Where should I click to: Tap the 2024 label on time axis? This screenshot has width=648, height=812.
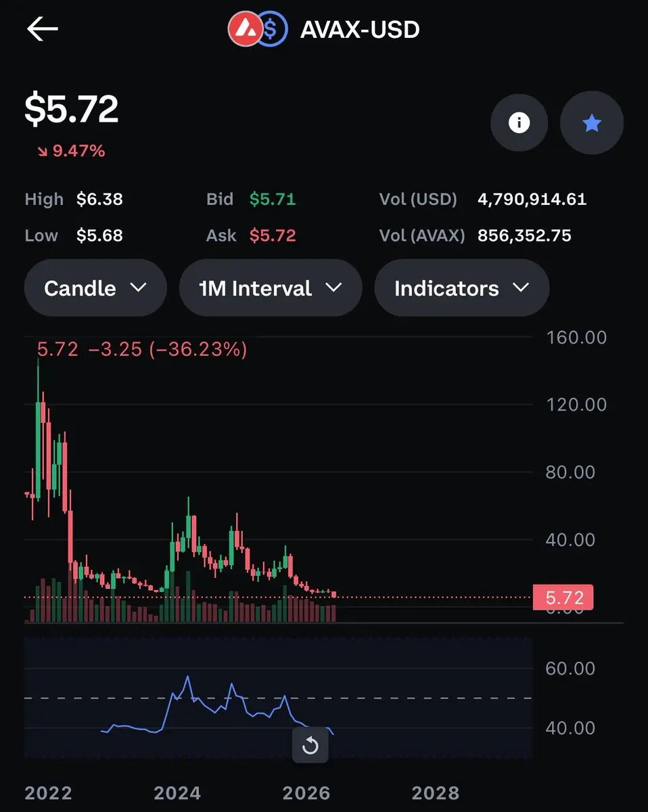pyautogui.click(x=177, y=792)
